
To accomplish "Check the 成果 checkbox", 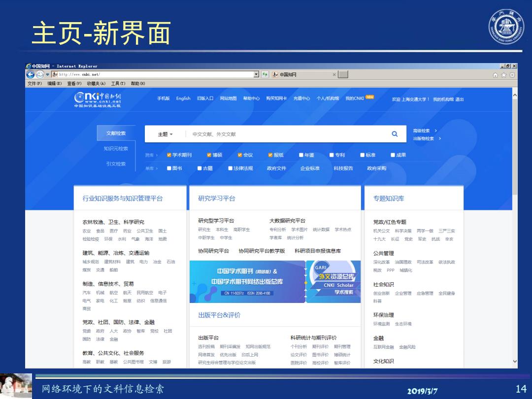I will (393, 155).
